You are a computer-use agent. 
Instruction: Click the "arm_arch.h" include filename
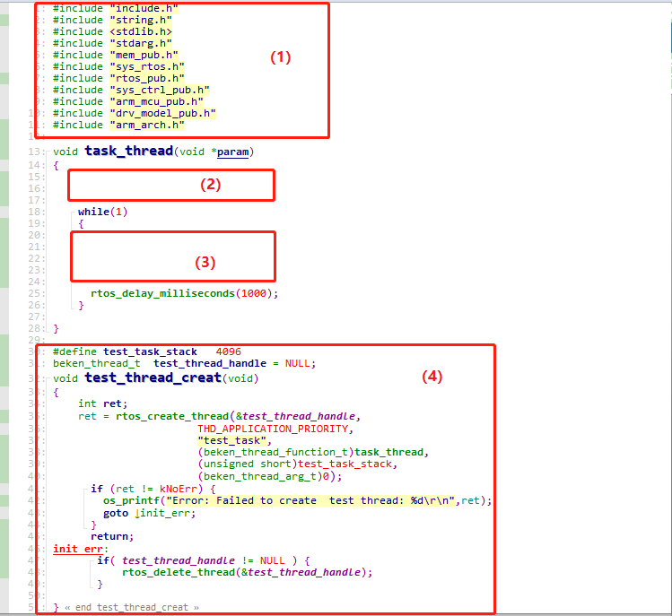click(x=146, y=125)
